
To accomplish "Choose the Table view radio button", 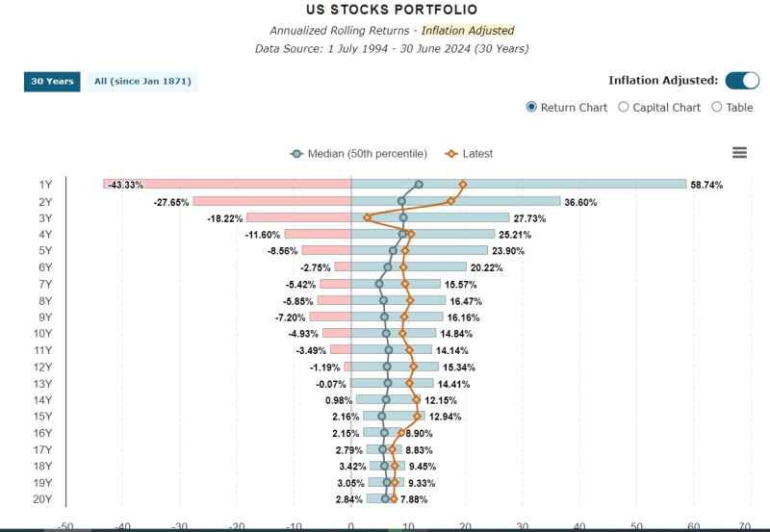I will pos(716,107).
